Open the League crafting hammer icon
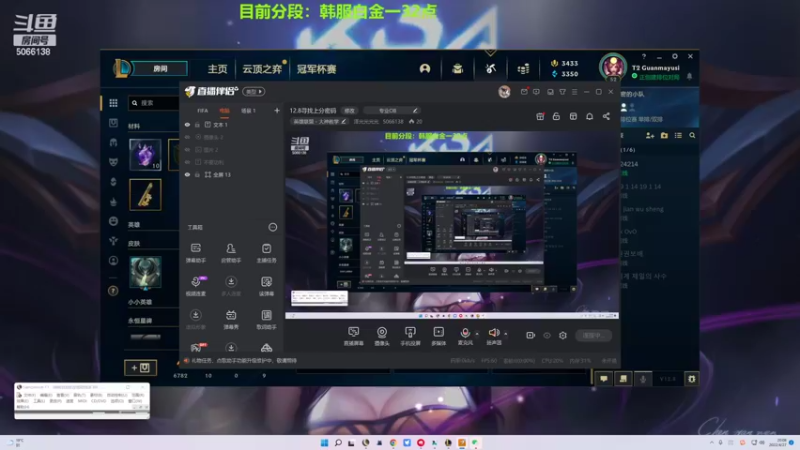The image size is (800, 450). [490, 68]
